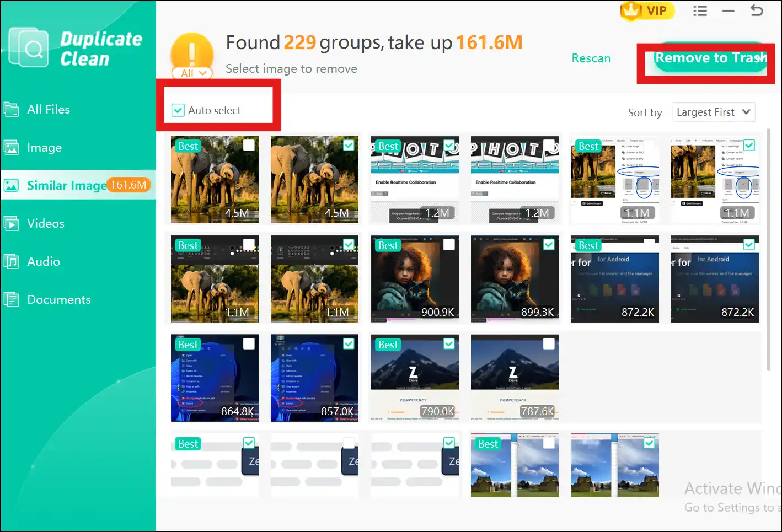Open the Largest First sort dropdown
Screen dimensions: 782x532
[714, 112]
